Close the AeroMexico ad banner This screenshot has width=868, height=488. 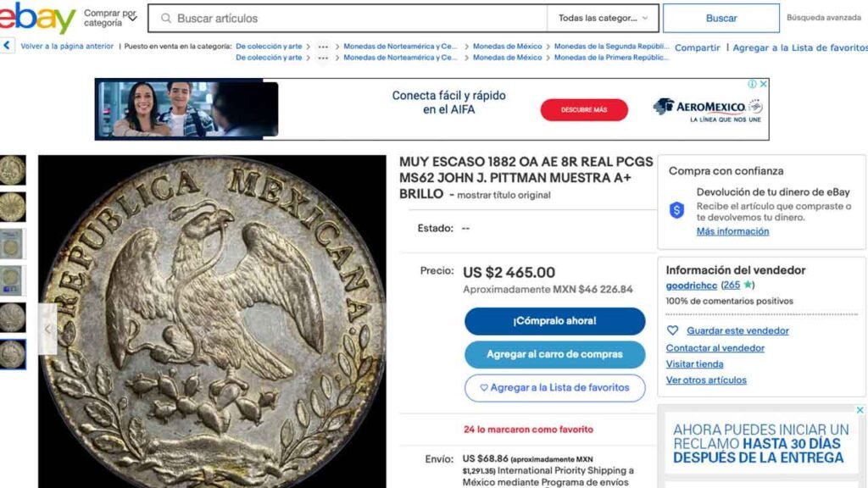click(764, 84)
